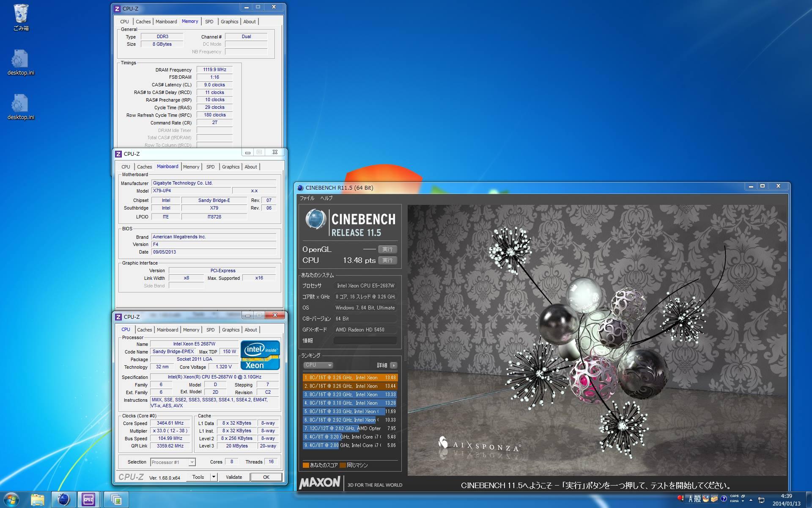This screenshot has width=812, height=508.
Task: Click the Validate button in CPU-Z
Action: pyautogui.click(x=234, y=477)
